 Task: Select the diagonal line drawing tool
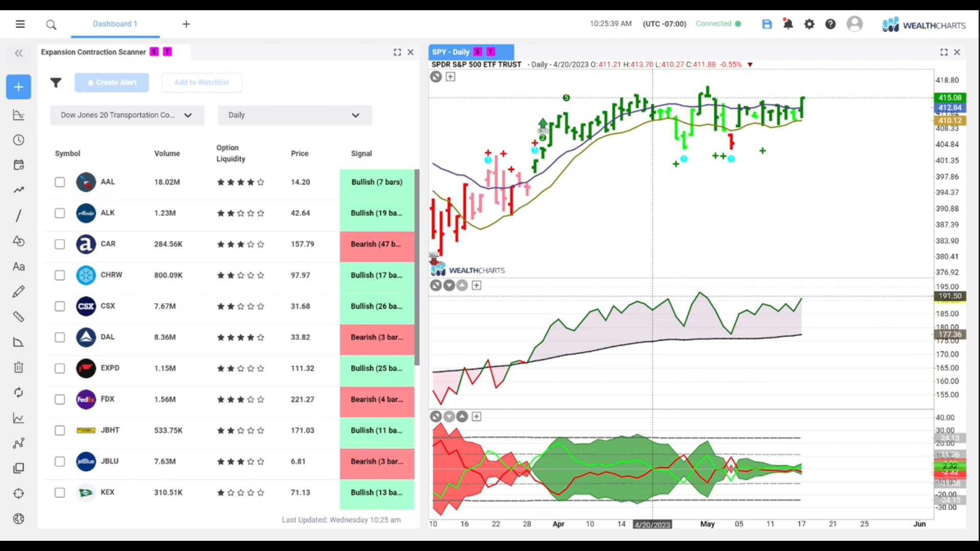click(18, 215)
